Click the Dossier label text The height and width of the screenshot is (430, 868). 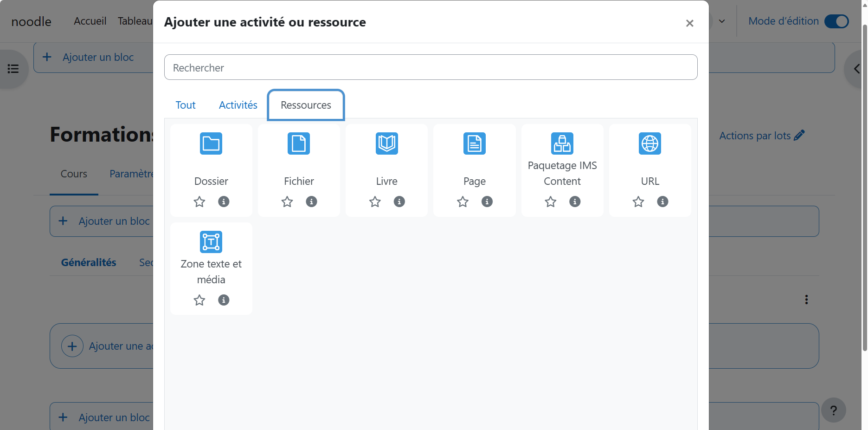point(211,181)
